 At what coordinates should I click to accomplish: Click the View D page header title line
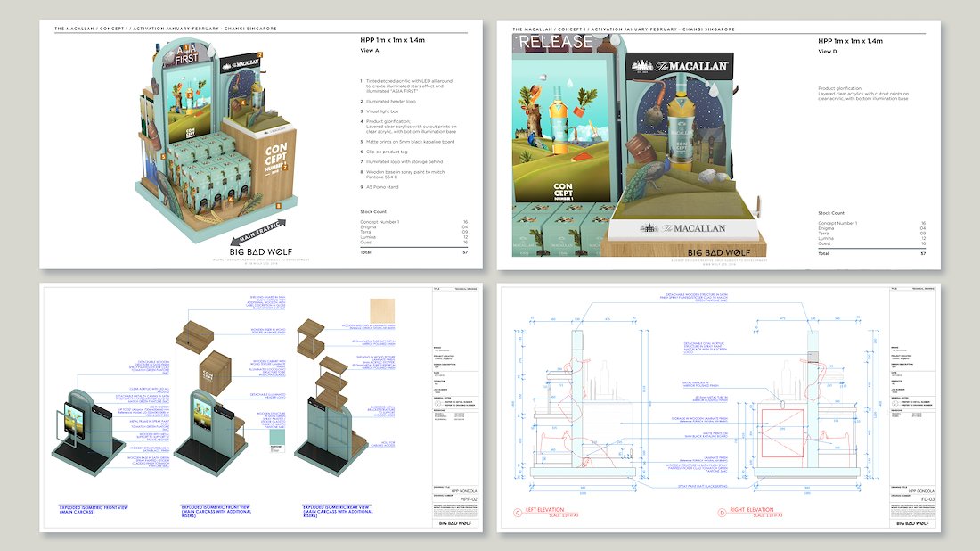pos(624,29)
